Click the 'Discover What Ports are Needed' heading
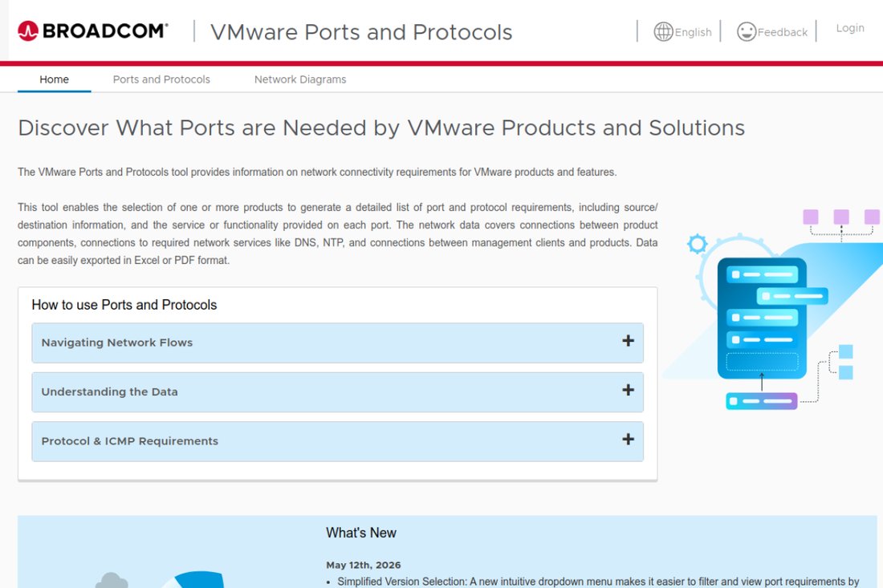Screen dimensions: 883x588 coord(381,128)
